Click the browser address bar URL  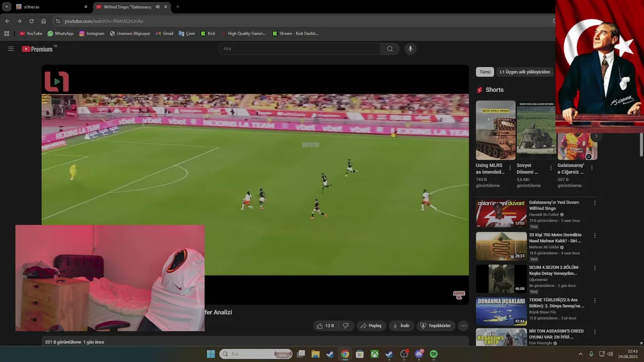[x=104, y=21]
